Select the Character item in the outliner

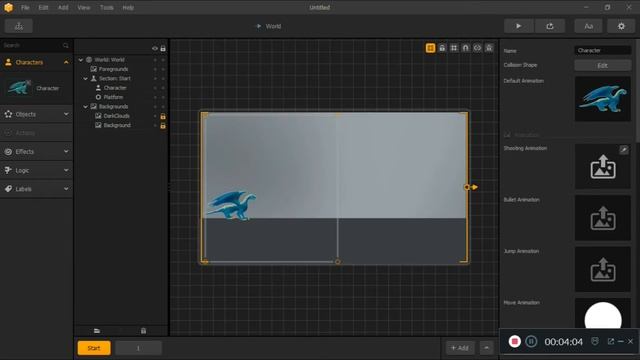(x=115, y=88)
